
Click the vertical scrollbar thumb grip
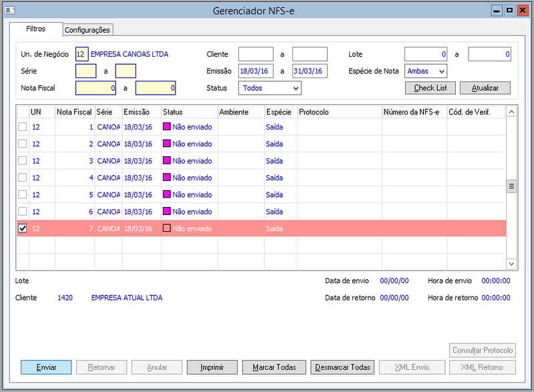(x=511, y=186)
